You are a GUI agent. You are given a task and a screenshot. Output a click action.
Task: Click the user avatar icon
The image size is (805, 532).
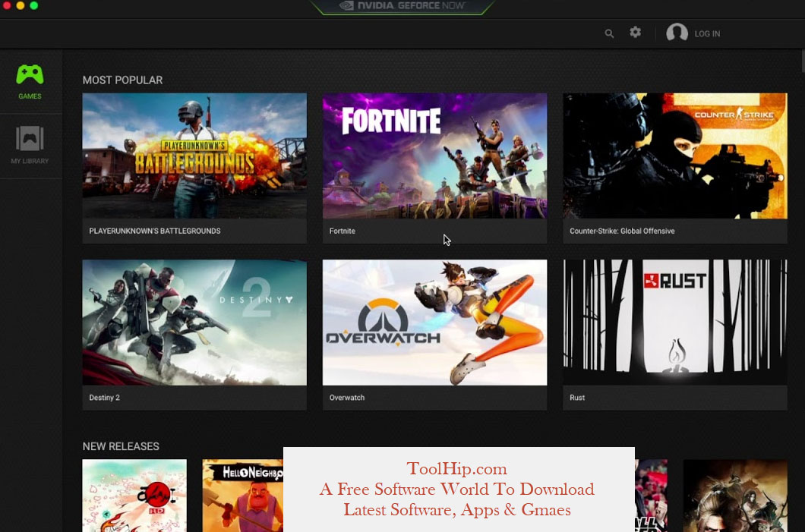(x=677, y=33)
